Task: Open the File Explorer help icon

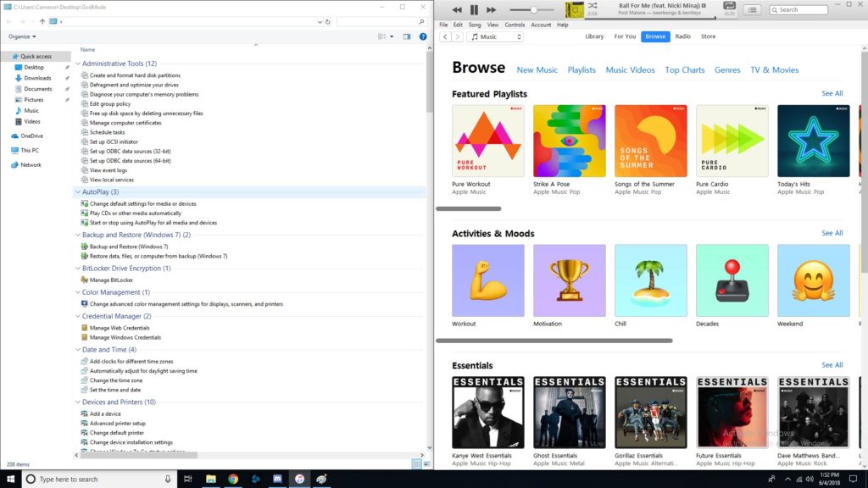Action: click(422, 36)
